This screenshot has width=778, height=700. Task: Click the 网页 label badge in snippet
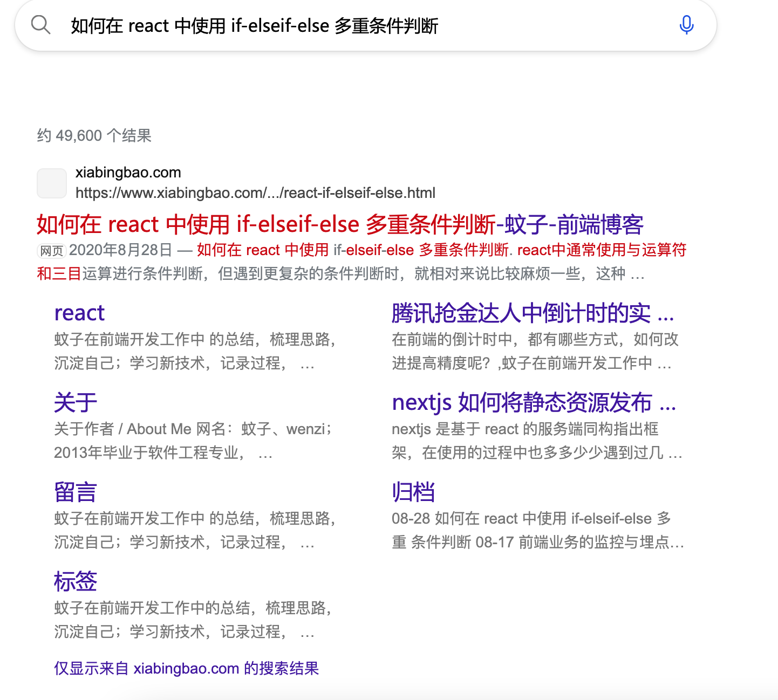(52, 251)
